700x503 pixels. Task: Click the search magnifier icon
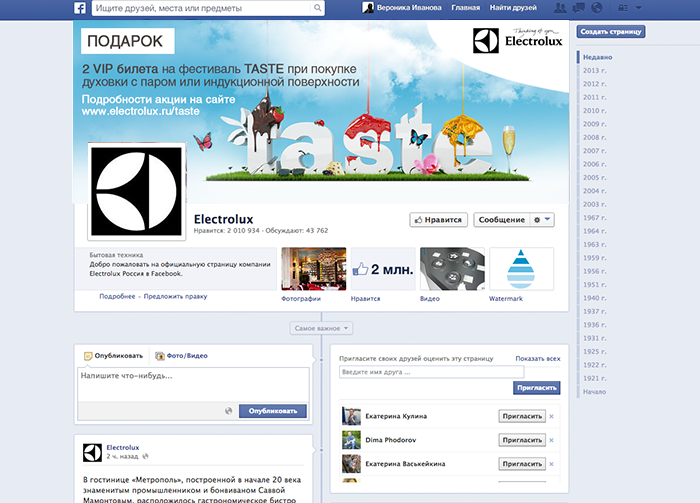pos(317,8)
